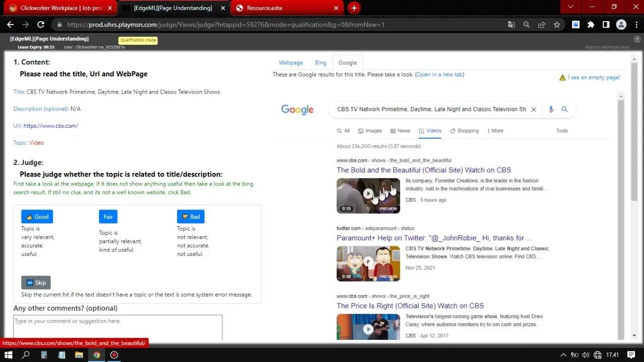The image size is (644, 362).
Task: Open the screen recorder taskbar icon
Action: click(x=114, y=354)
